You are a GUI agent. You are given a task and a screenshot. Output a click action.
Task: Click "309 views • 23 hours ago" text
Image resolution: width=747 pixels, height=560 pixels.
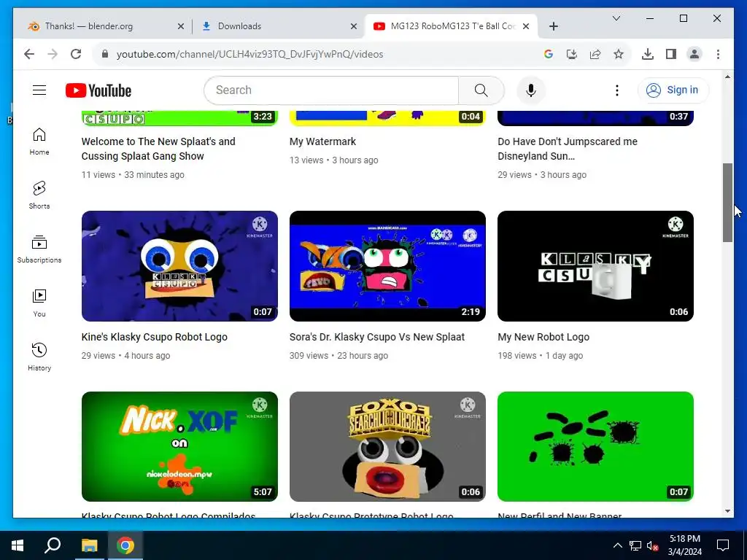(x=338, y=355)
